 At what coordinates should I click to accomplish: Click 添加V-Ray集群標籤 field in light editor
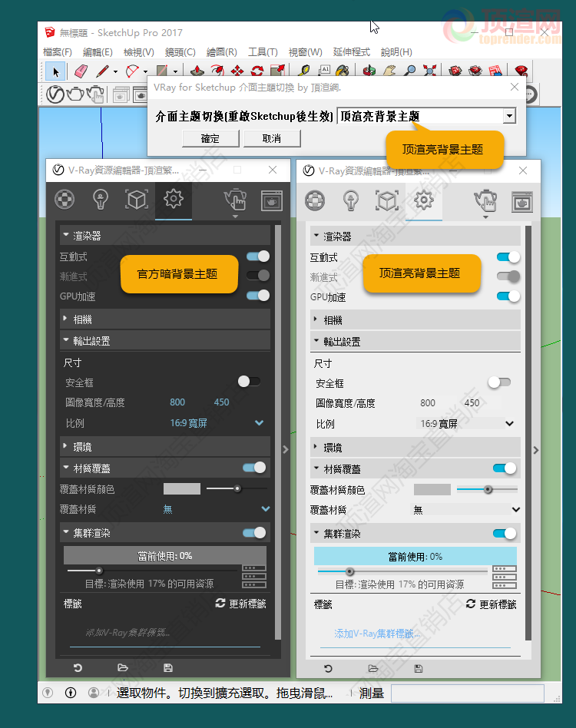click(x=415, y=634)
